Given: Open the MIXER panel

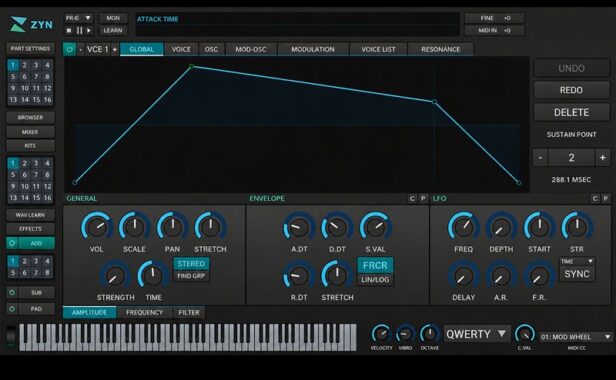Looking at the screenshot, I should 30,132.
